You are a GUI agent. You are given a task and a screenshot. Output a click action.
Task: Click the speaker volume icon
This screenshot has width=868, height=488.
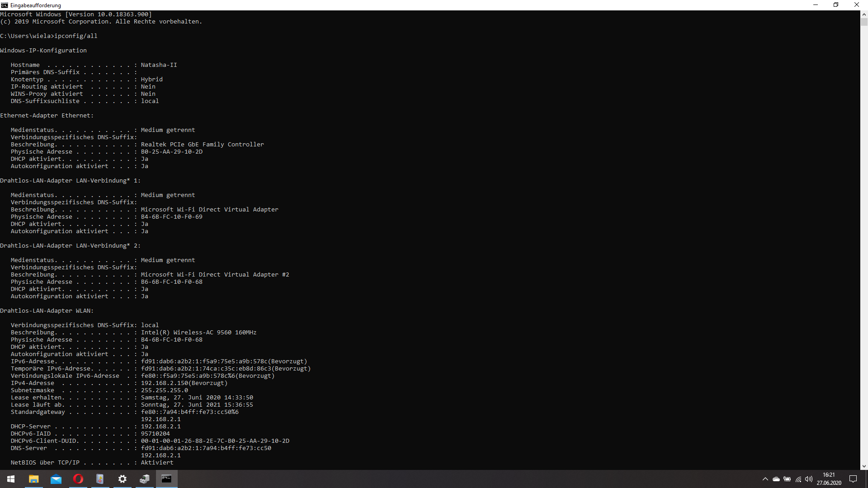[x=809, y=479]
